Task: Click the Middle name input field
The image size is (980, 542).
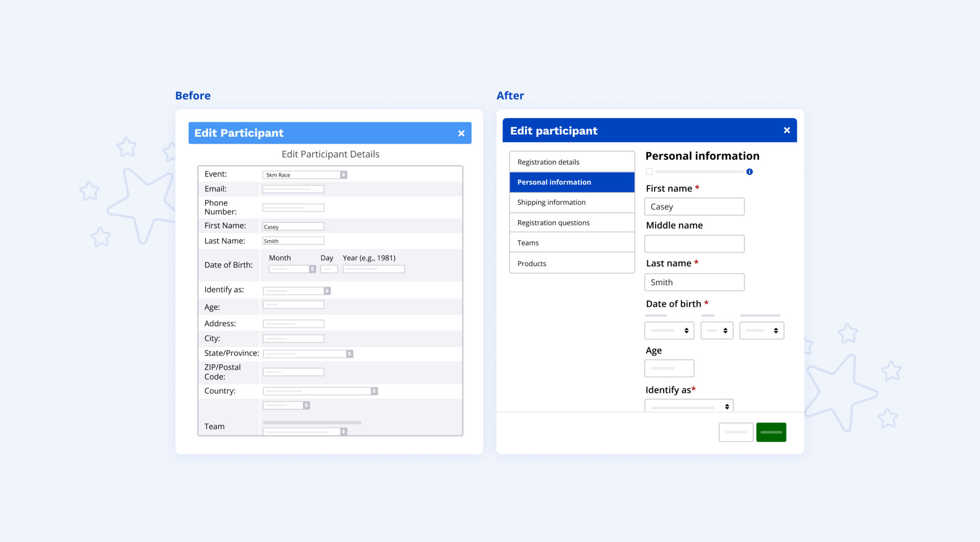Action: 694,243
